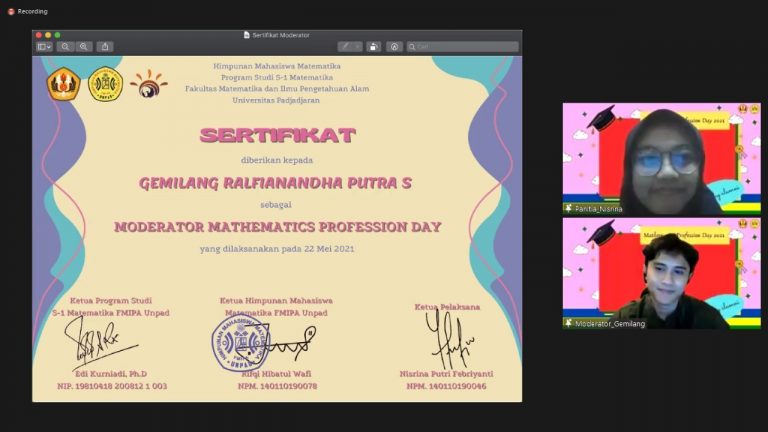Expand the highlight color dropdown arrow
The height and width of the screenshot is (432, 768).
click(358, 47)
